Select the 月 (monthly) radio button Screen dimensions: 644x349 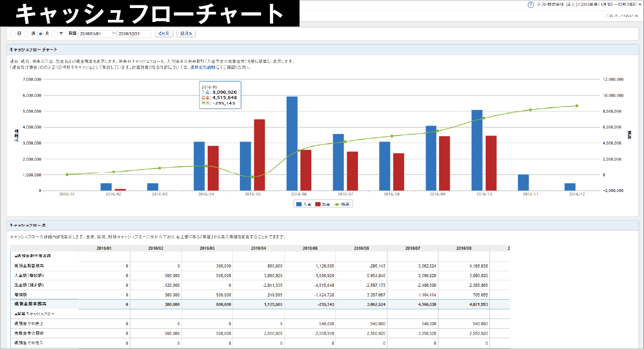pyautogui.click(x=41, y=34)
